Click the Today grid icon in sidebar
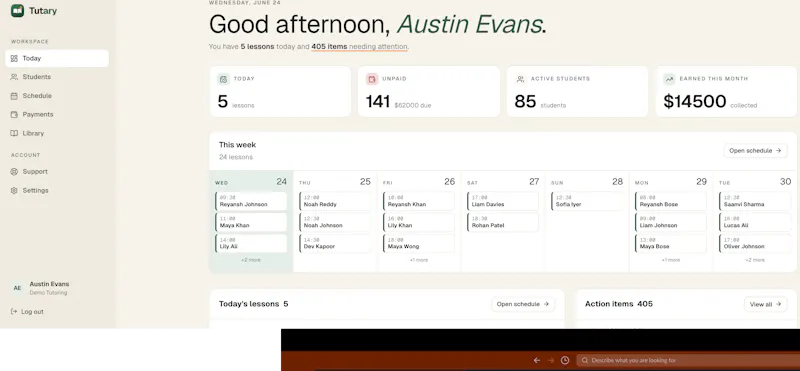Image resolution: width=800 pixels, height=371 pixels. [x=14, y=58]
